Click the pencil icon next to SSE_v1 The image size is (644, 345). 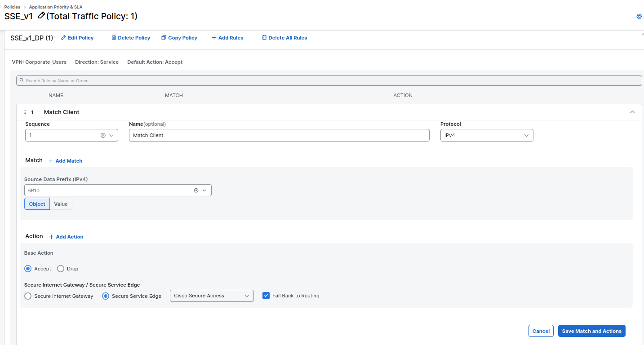pyautogui.click(x=41, y=16)
